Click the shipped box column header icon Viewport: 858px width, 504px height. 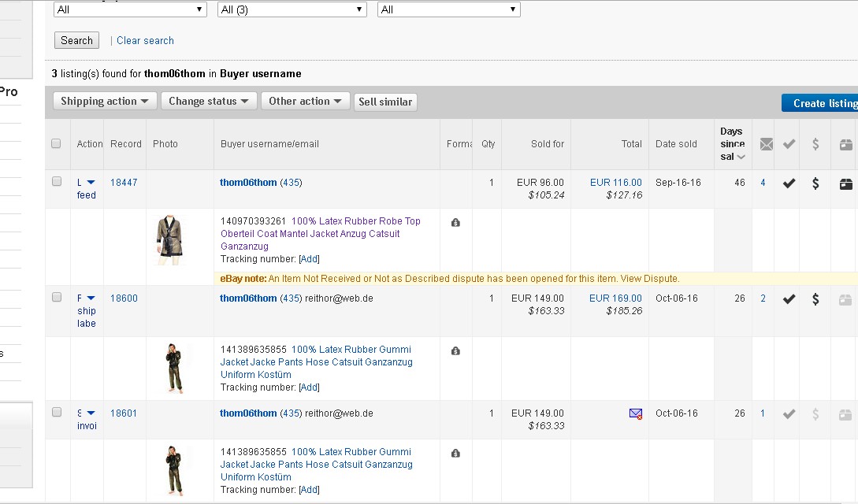point(845,144)
